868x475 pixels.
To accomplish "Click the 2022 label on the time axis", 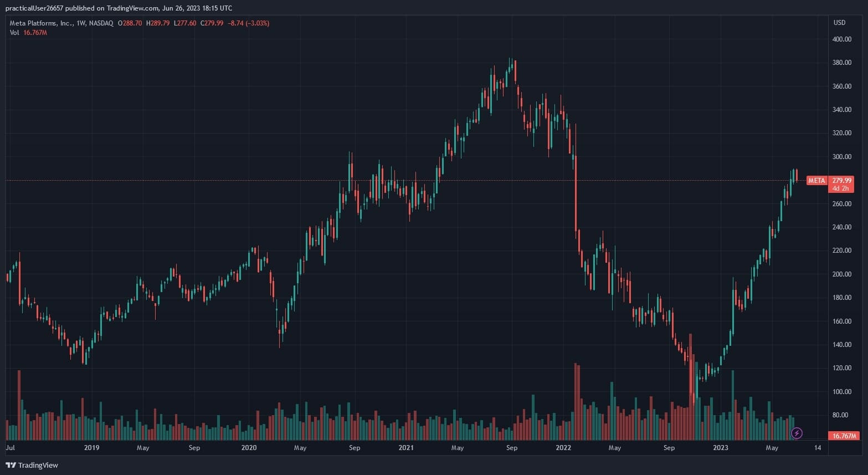I will [x=563, y=448].
